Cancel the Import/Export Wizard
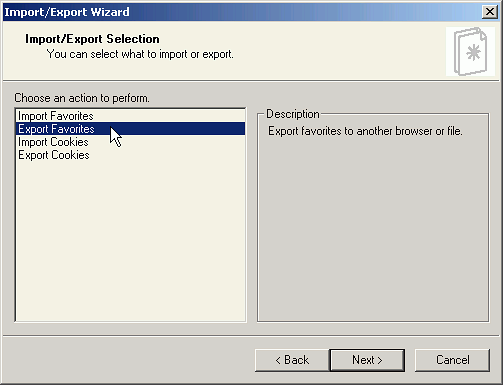Viewport: 503px width, 385px height. pyautogui.click(x=452, y=360)
